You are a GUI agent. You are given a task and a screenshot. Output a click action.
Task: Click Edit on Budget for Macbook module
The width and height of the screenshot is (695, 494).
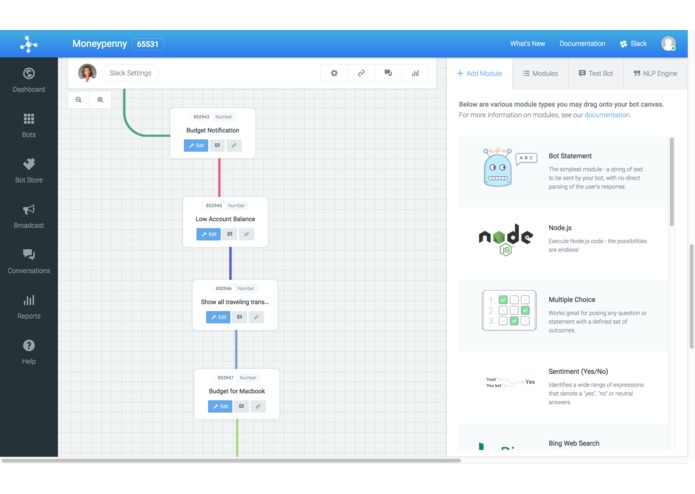tap(220, 406)
